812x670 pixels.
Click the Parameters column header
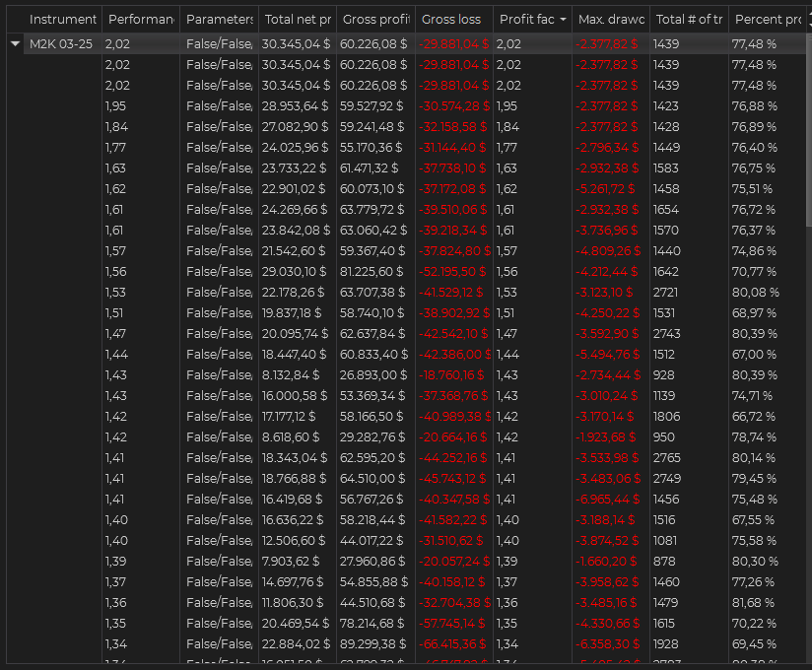tap(219, 20)
